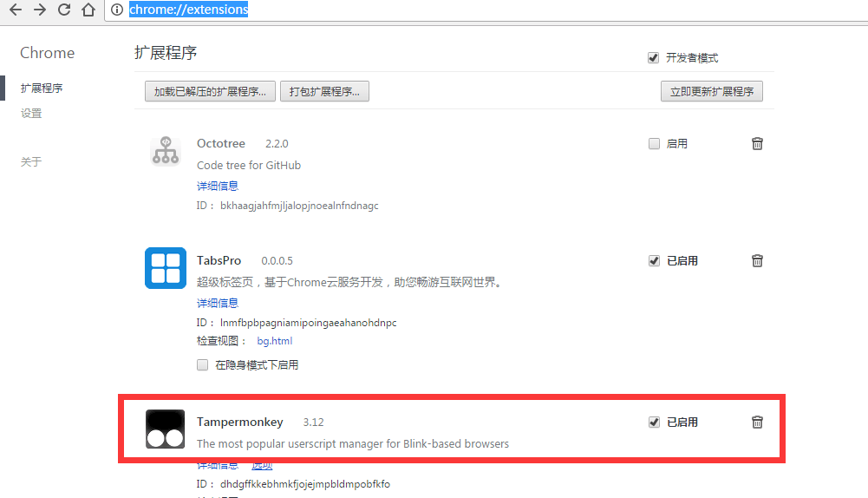Reload the page with the refresh icon
The image size is (868, 498).
coord(64,10)
